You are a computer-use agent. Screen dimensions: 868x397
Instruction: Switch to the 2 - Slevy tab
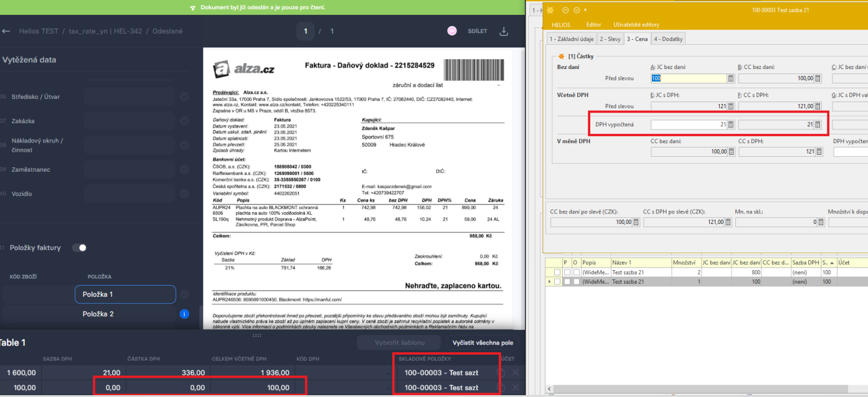click(610, 39)
